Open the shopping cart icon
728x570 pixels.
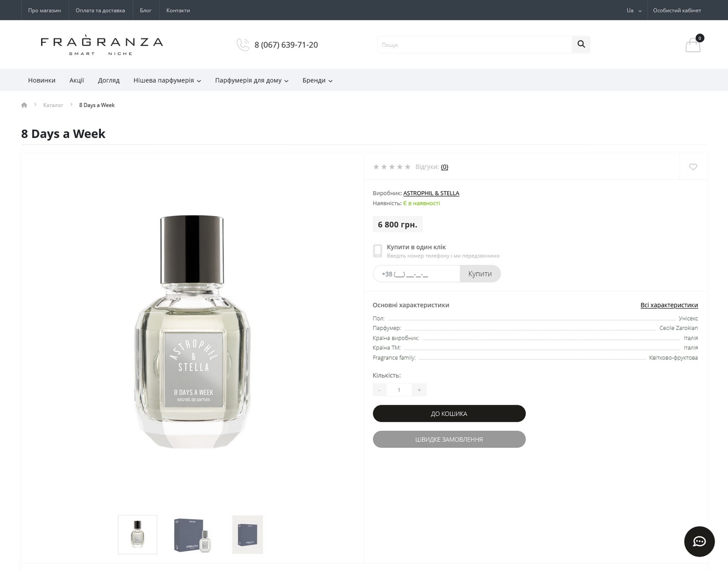tap(693, 45)
